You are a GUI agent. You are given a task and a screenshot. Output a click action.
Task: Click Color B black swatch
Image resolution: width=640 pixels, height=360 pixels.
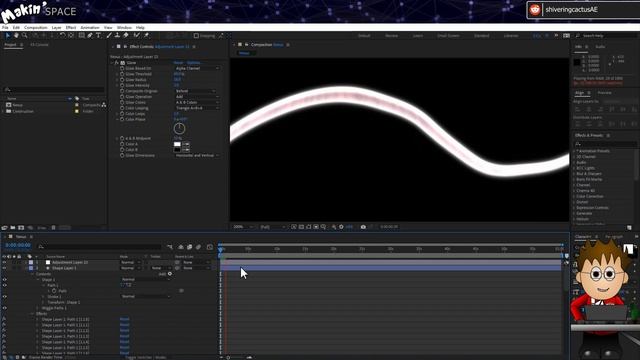(177, 150)
